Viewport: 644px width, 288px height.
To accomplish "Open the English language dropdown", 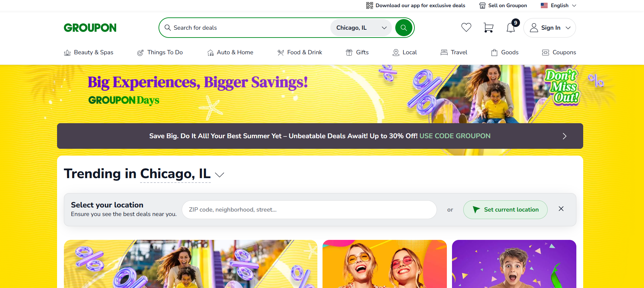I will tap(559, 5).
